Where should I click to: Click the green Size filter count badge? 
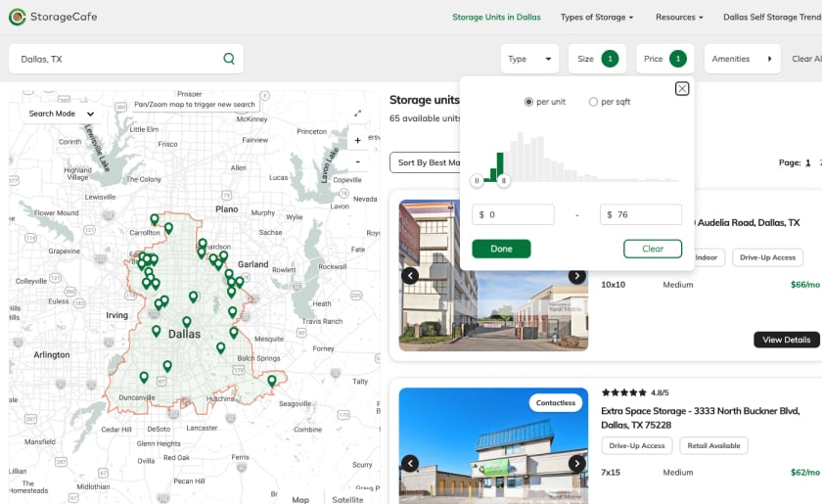point(610,59)
